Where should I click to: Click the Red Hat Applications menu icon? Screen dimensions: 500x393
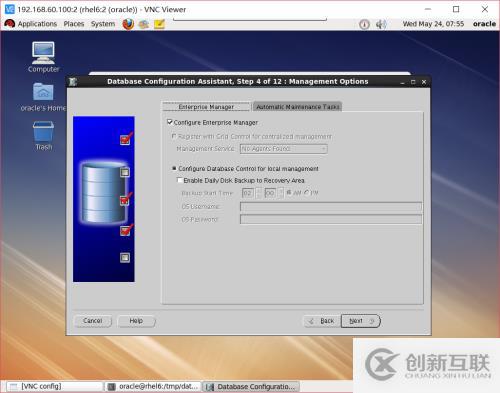pos(9,24)
